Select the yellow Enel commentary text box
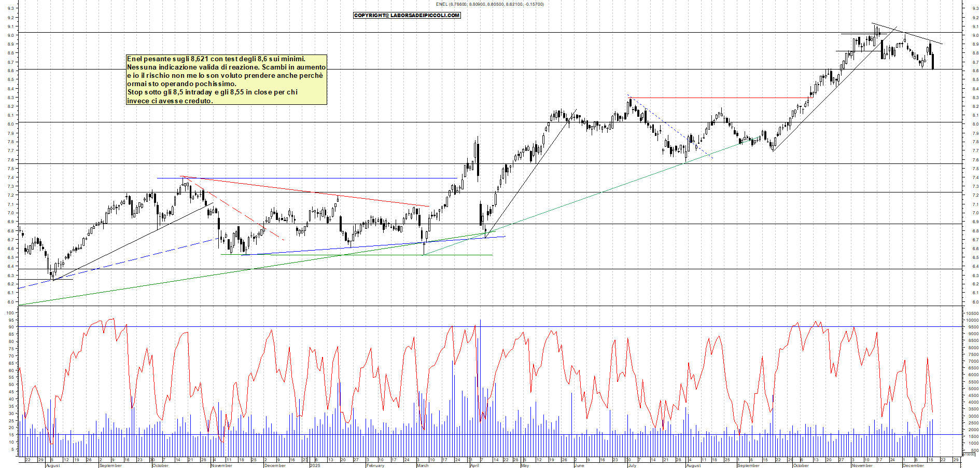The height and width of the screenshot is (468, 980). click(x=227, y=80)
